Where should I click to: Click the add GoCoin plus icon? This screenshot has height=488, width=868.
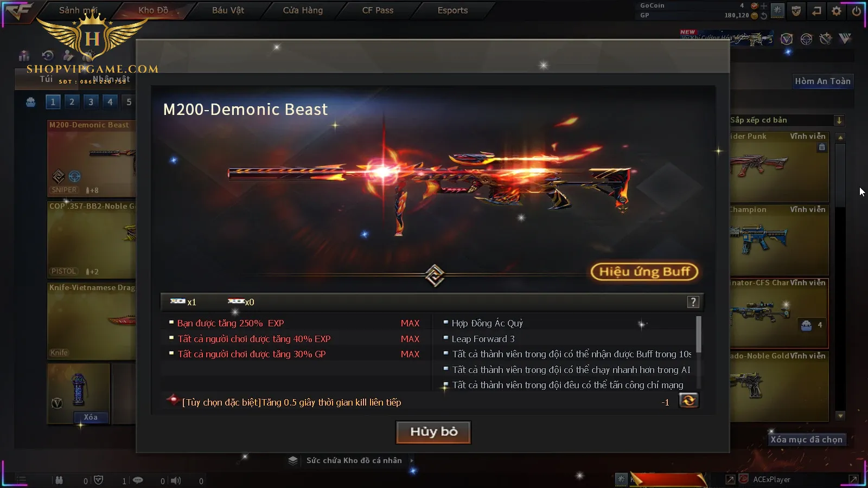tap(764, 6)
